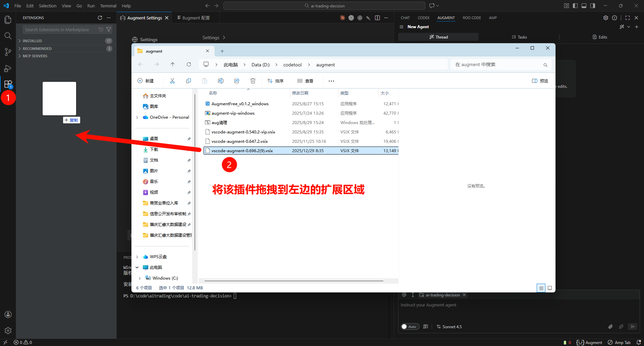Expand OneDrive - Personal in navigation pane
The width and height of the screenshot is (644, 346).
point(137,117)
